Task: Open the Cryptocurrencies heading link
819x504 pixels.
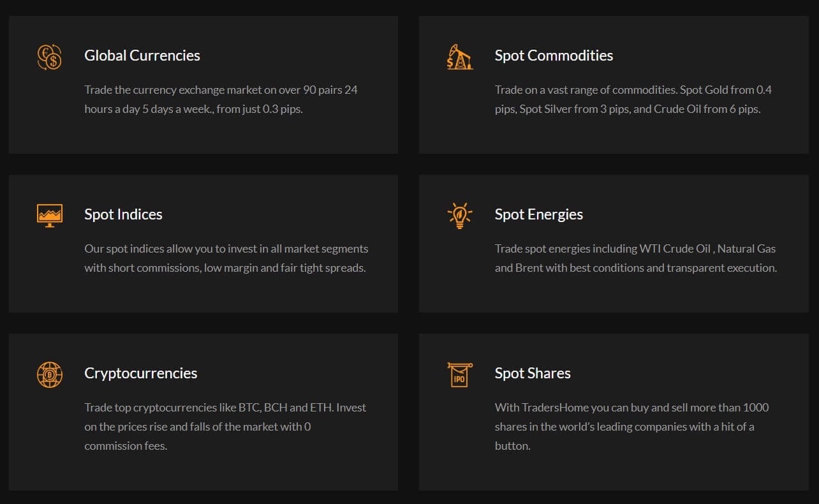Action: (x=141, y=373)
